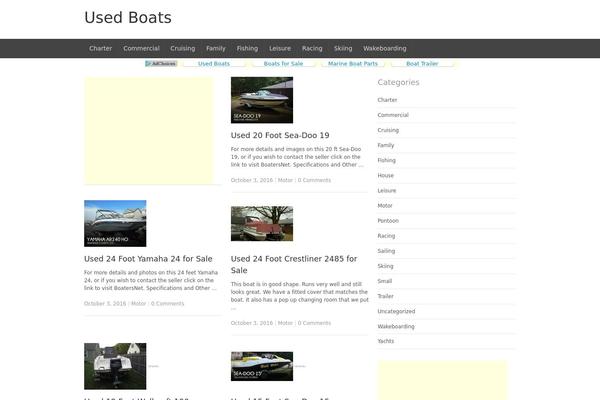Click the Racing category in the sidebar
600x400 pixels.
click(386, 236)
